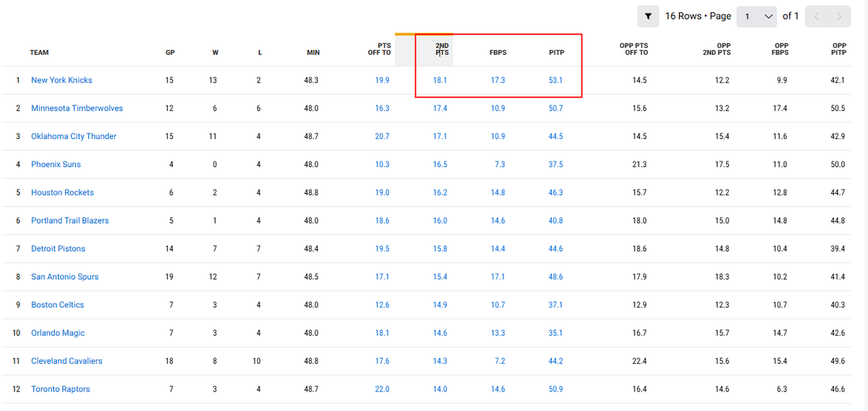
Task: Open Portland Trail Blazers team link
Action: (x=69, y=221)
